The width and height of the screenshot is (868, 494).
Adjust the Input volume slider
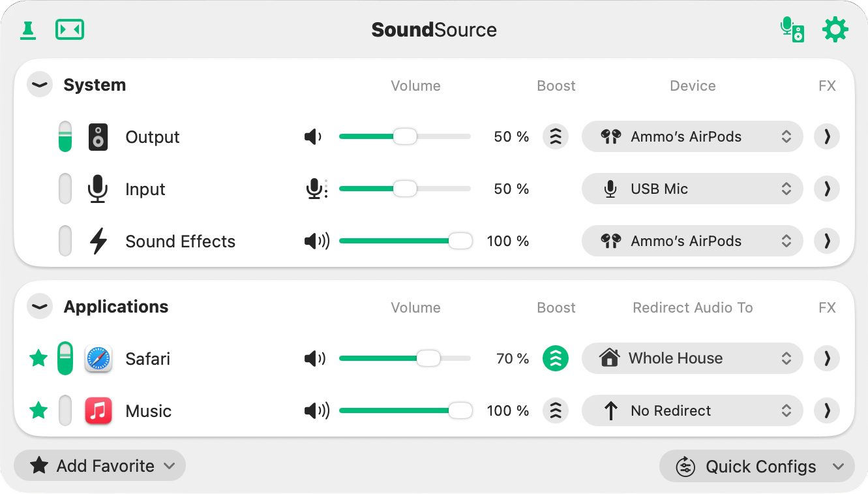(405, 189)
